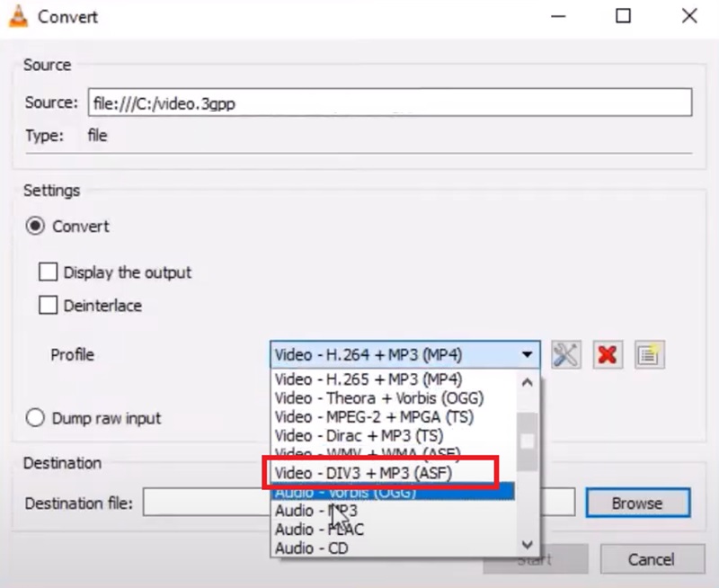Delete selected profile with red X icon
The height and width of the screenshot is (588, 719).
608,354
